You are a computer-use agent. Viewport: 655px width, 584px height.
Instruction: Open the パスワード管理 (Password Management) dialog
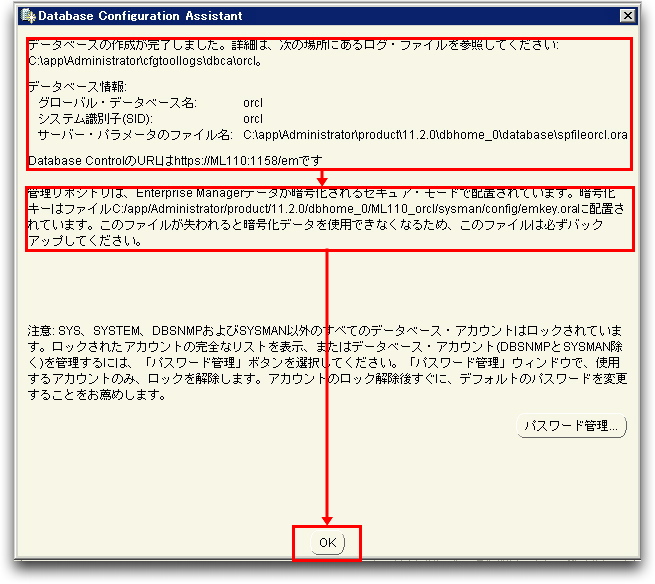tap(572, 426)
